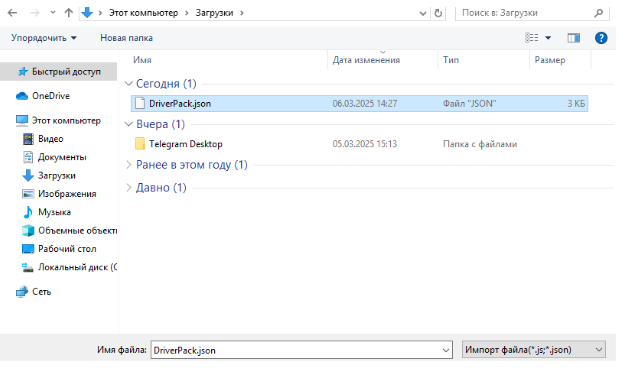Click the Pictures icon in sidebar

click(x=28, y=194)
